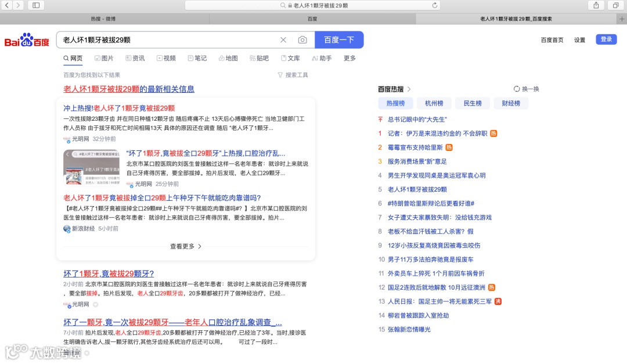
Task: Switch hot list to 民生榜
Action: (472, 103)
